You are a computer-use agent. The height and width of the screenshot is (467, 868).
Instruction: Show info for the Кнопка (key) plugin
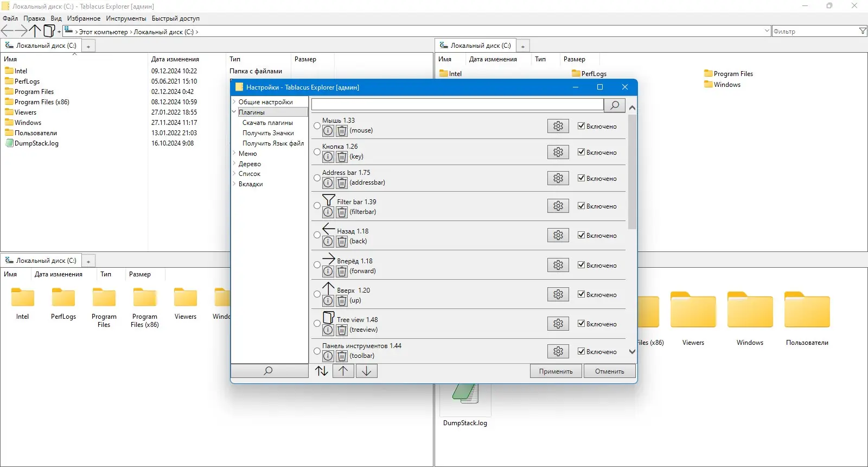point(328,156)
